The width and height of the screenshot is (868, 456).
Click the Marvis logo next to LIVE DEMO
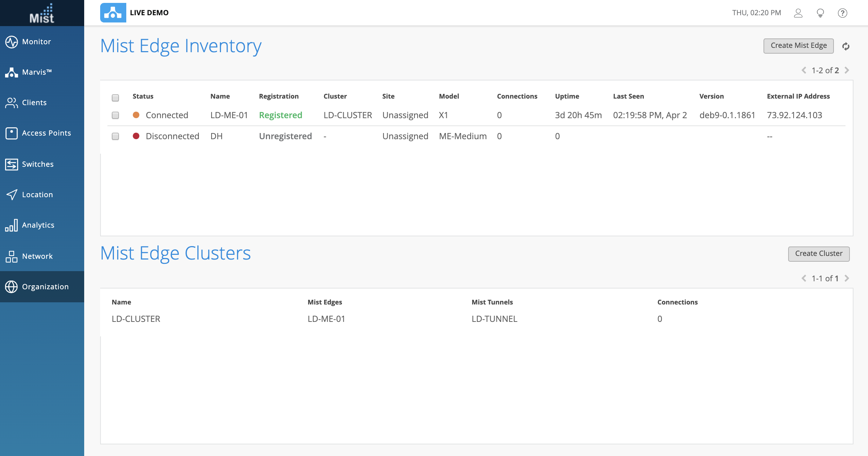pos(113,13)
